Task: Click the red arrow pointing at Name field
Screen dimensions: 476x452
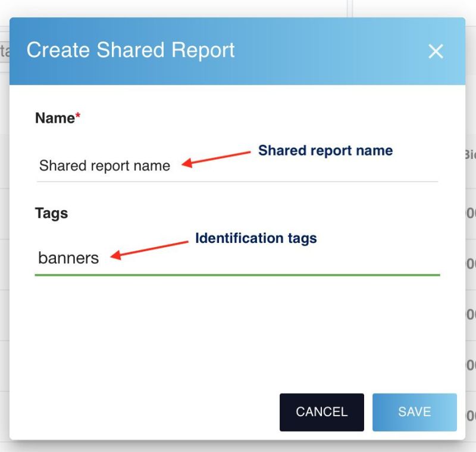Action: click(214, 160)
